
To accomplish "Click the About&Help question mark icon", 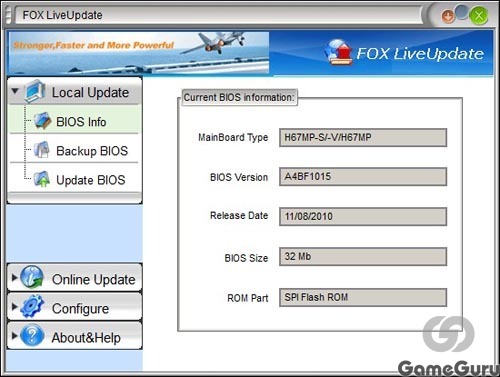I will pyautogui.click(x=32, y=335).
